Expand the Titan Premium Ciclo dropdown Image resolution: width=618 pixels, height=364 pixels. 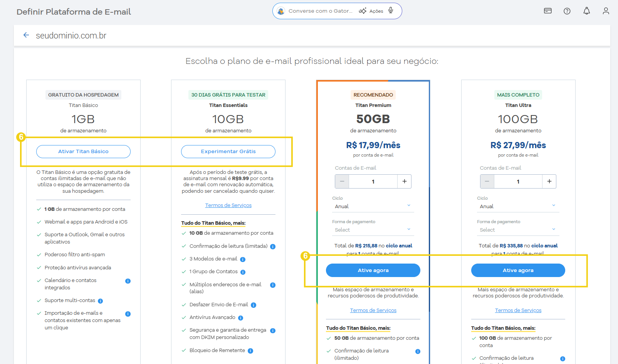[x=373, y=206]
